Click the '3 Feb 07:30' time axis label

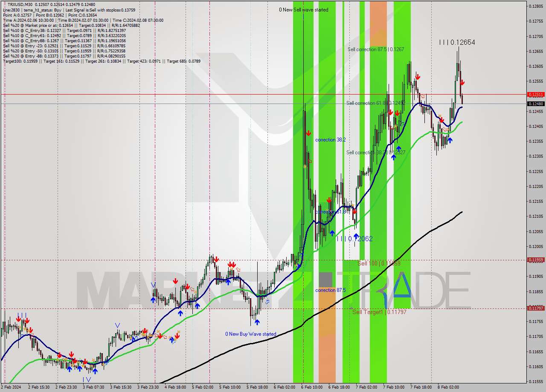[x=93, y=387]
